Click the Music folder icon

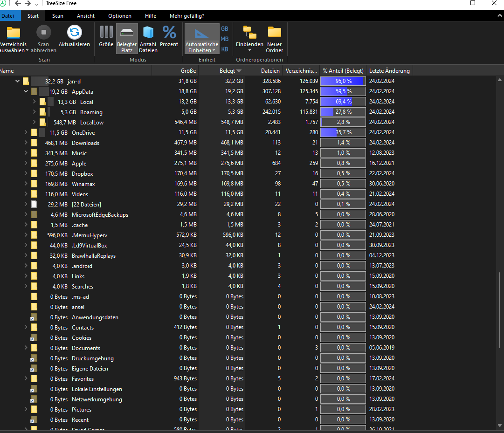pos(34,153)
